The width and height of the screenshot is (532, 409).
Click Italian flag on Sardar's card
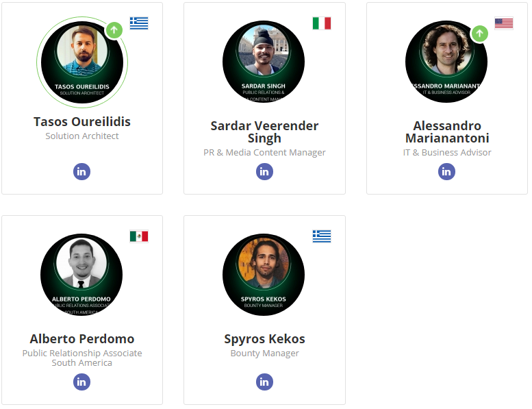tap(322, 23)
